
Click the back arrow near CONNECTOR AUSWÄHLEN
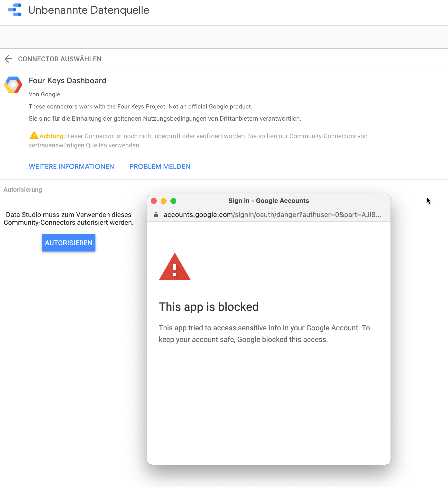[x=8, y=59]
